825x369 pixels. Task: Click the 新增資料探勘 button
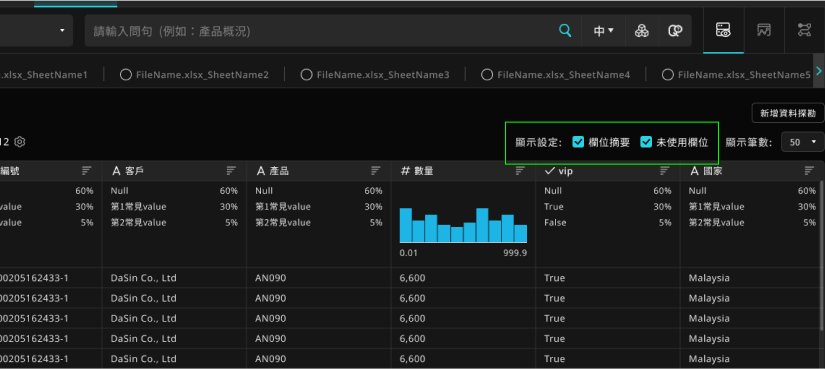(x=788, y=113)
